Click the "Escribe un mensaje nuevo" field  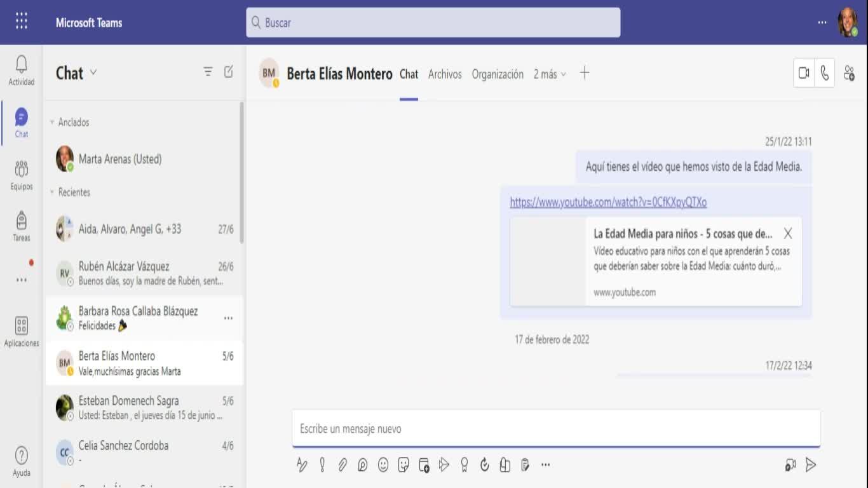coord(556,428)
